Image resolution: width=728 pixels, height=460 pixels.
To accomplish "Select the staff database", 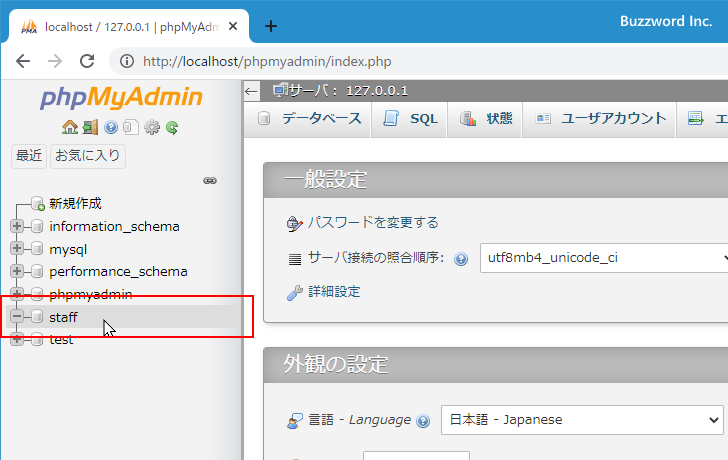I will click(64, 317).
